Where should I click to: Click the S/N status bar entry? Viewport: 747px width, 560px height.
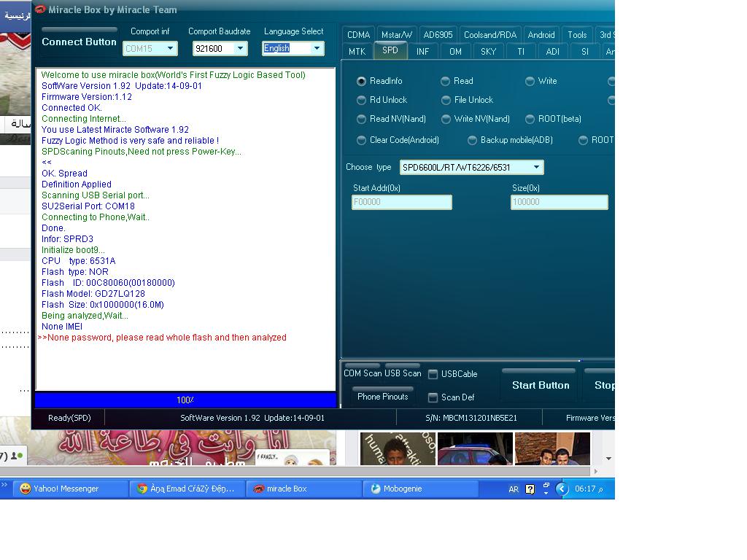471,418
